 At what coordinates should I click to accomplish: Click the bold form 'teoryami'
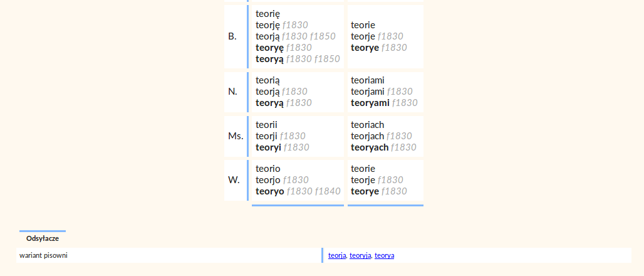[x=370, y=103]
